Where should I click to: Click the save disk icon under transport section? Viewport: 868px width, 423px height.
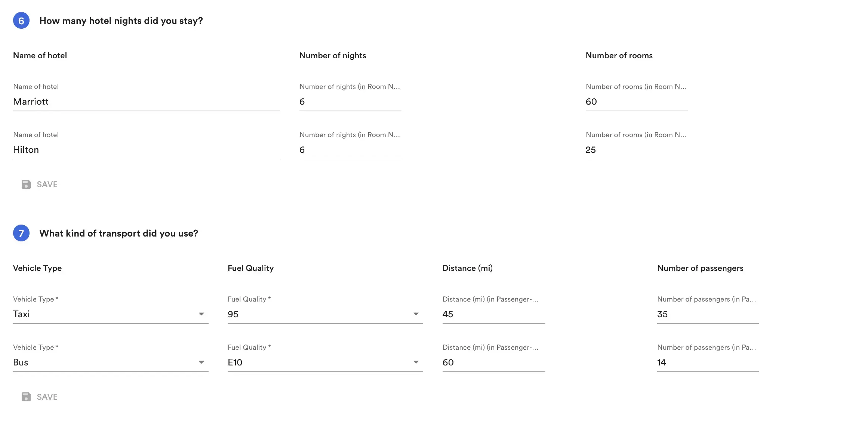click(26, 397)
